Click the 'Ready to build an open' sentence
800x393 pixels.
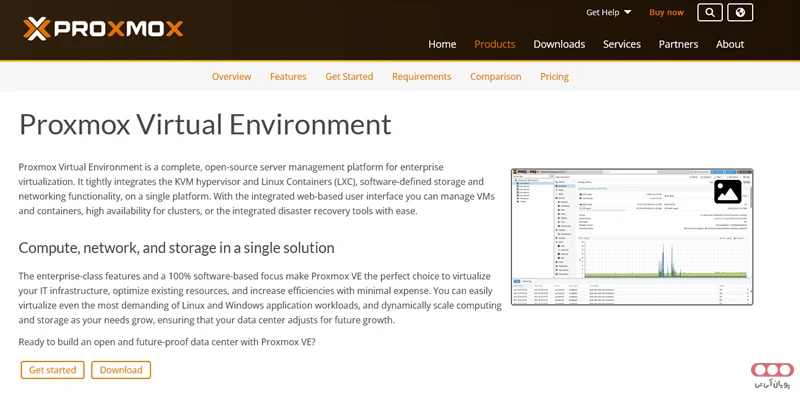pos(167,342)
